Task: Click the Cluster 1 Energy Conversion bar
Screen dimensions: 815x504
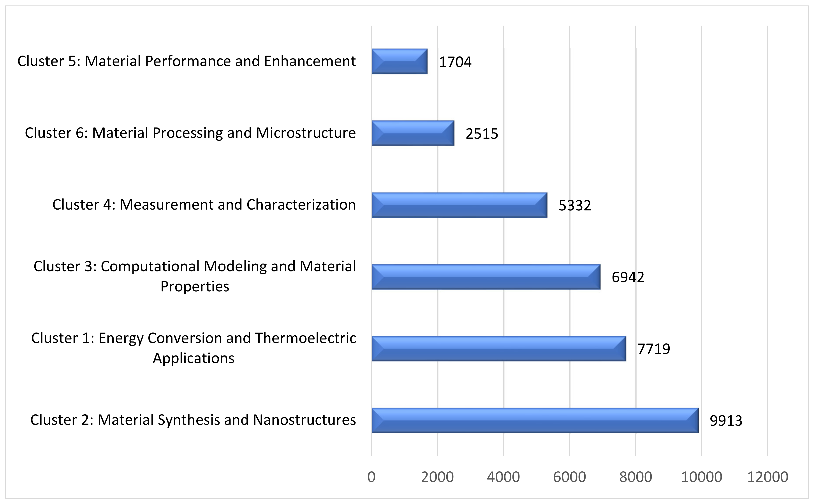Action: [498, 349]
